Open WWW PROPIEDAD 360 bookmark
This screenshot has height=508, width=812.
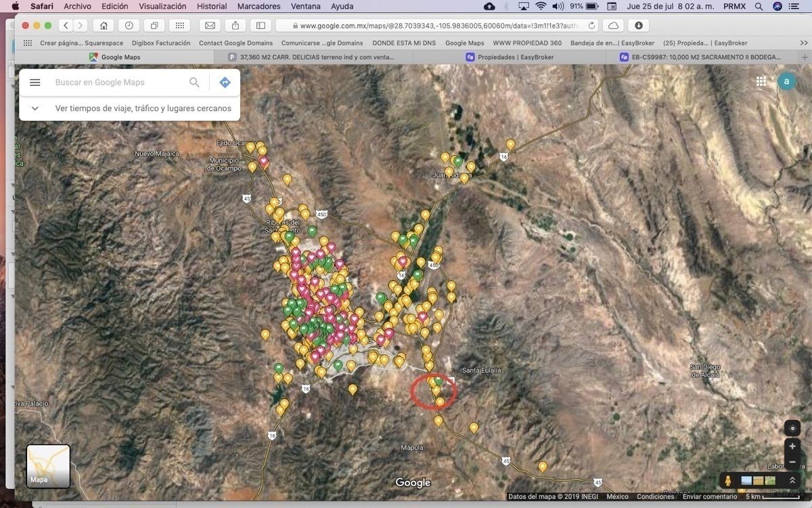coord(527,43)
